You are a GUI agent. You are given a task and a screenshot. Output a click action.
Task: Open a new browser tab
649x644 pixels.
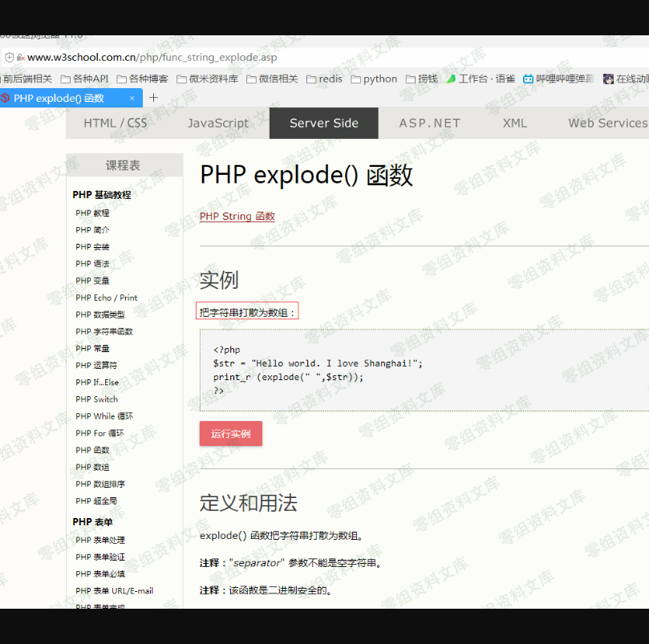click(154, 98)
